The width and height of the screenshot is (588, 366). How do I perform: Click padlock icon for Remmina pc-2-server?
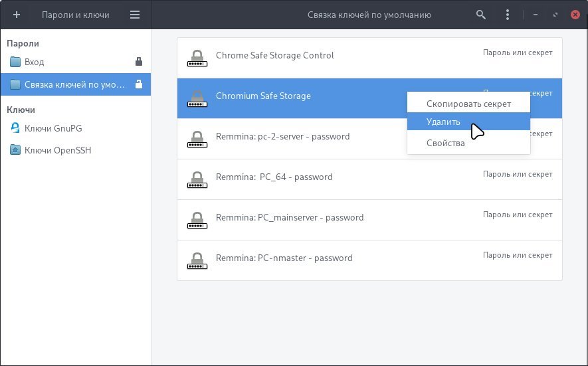pyautogui.click(x=196, y=139)
